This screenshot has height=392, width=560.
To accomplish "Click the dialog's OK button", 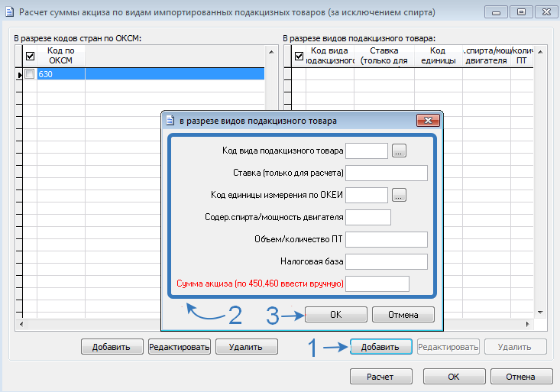I will (x=335, y=315).
